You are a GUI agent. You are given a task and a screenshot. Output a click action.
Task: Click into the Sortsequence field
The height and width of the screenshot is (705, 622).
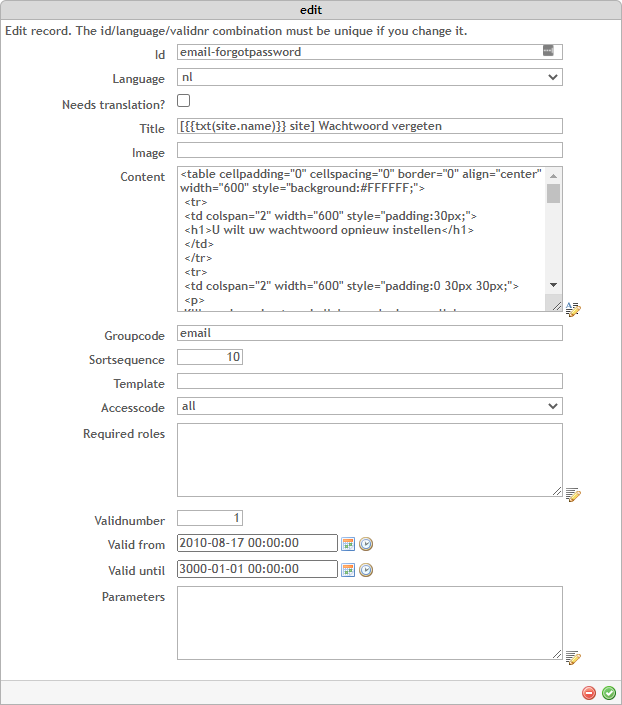210,357
